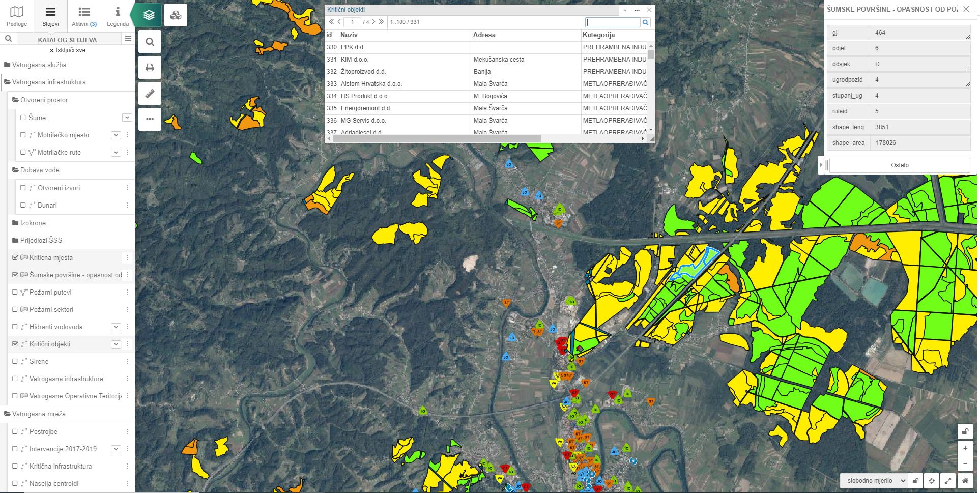Zoom out on the map
This screenshot has width=980, height=493.
point(965,463)
